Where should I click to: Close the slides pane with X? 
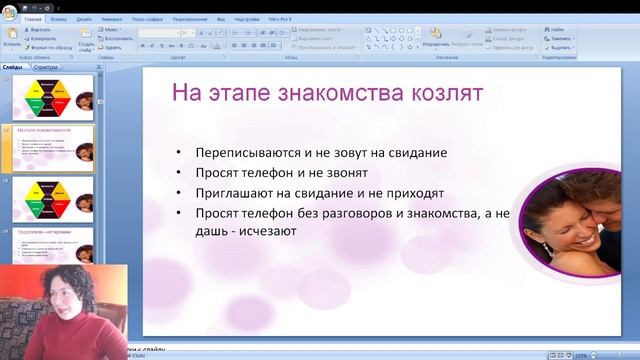tap(98, 67)
